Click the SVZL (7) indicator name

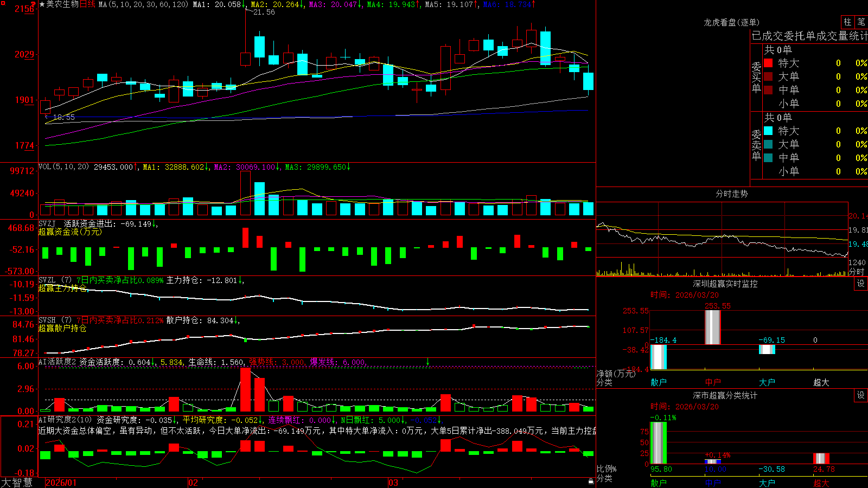[x=55, y=280]
